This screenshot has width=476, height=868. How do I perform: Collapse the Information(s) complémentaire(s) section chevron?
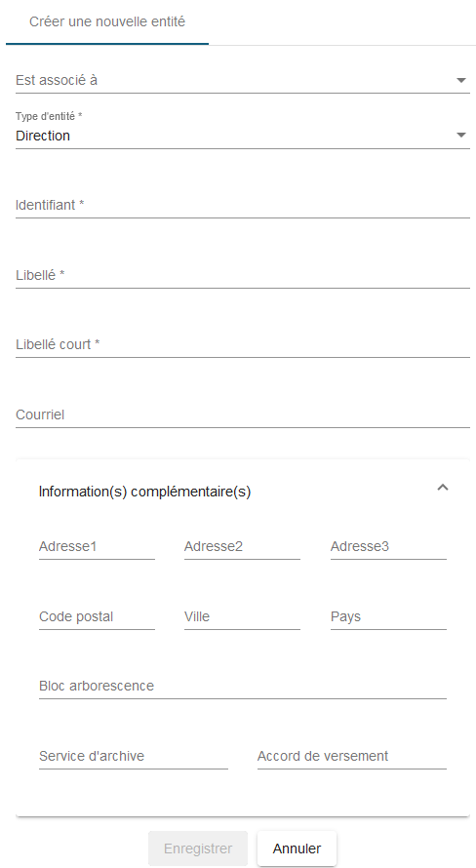click(442, 488)
